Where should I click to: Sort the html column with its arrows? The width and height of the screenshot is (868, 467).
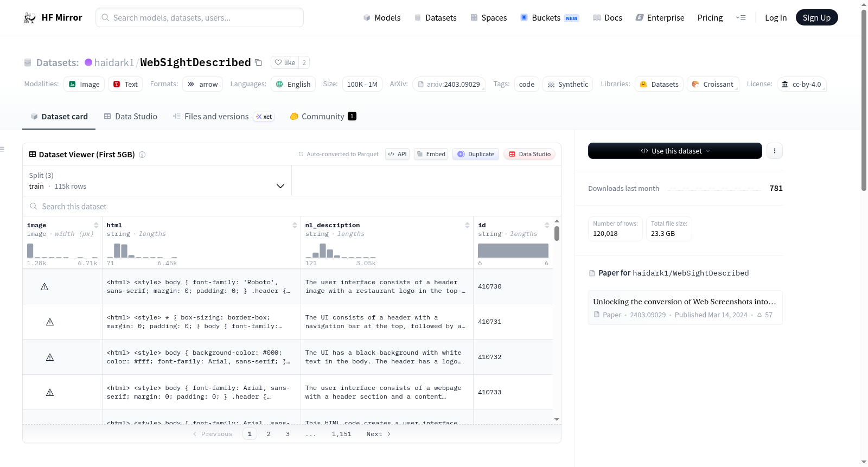pos(295,225)
